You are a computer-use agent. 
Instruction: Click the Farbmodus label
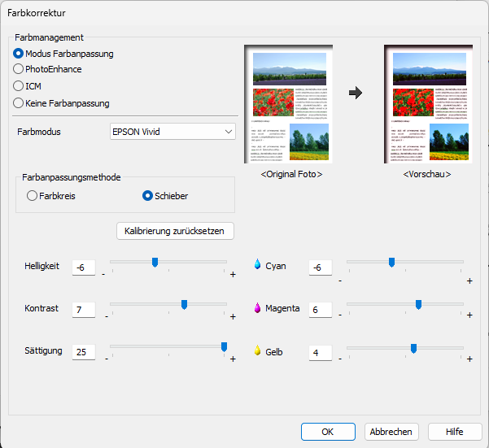click(x=39, y=132)
